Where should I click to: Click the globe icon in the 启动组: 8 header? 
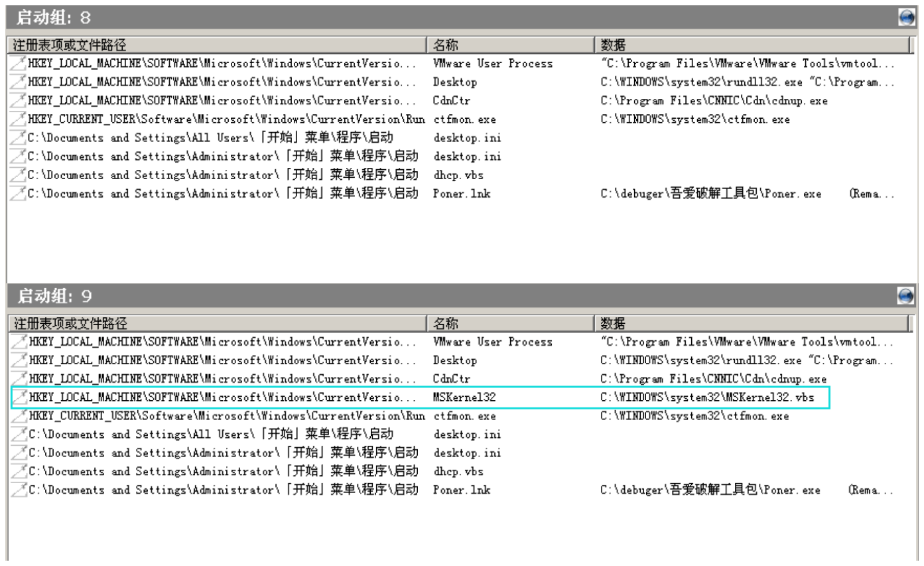(906, 18)
